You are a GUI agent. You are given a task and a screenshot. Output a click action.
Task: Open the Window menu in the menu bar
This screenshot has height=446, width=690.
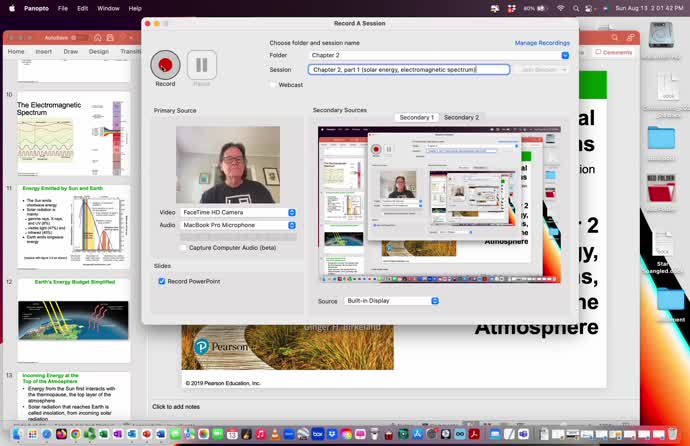(108, 8)
